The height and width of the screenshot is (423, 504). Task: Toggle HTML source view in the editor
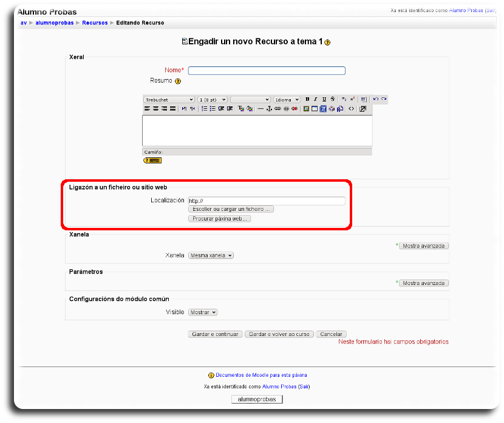[350, 109]
